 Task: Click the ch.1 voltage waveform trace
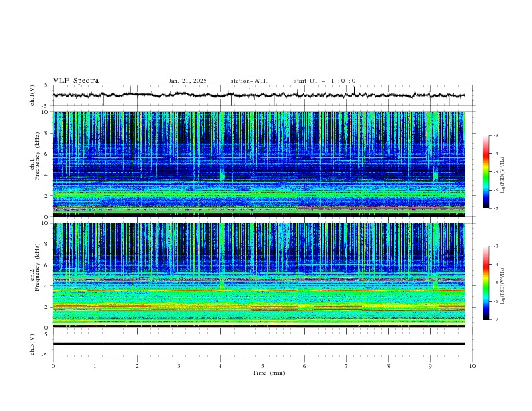pos(259,95)
